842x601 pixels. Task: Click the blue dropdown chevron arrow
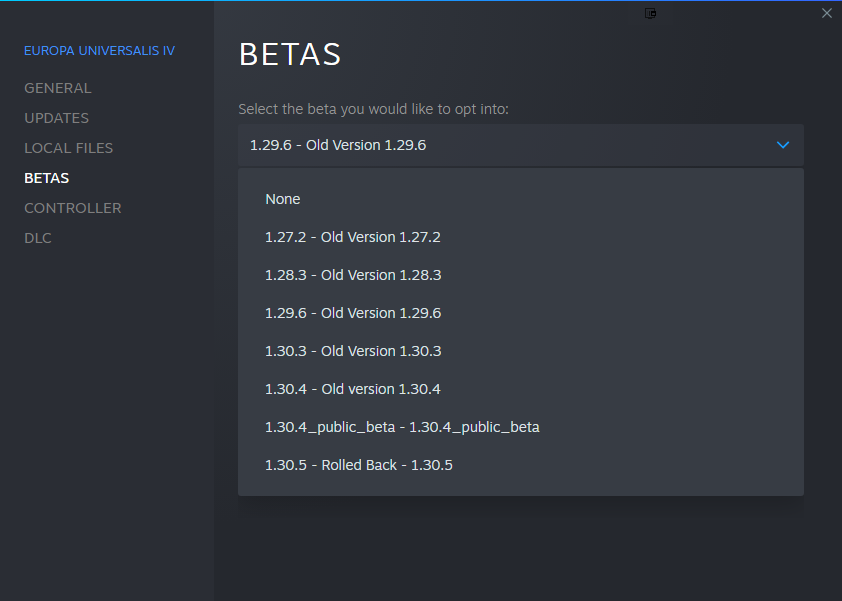click(783, 145)
